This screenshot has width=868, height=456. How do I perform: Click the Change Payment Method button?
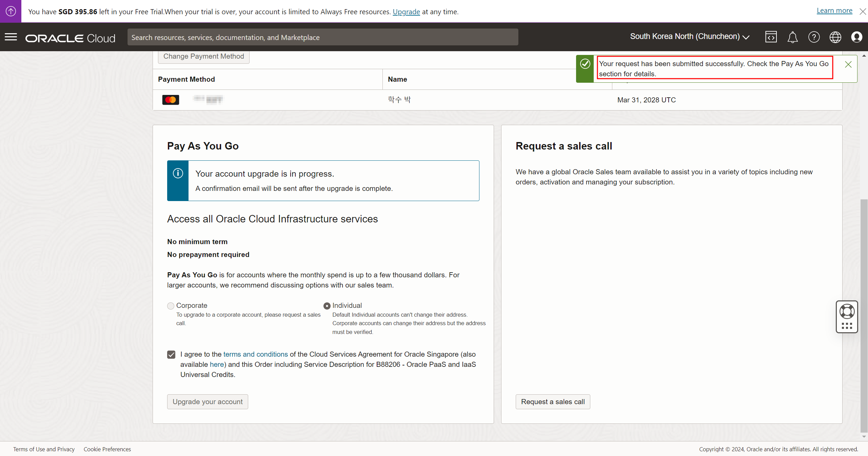[203, 56]
